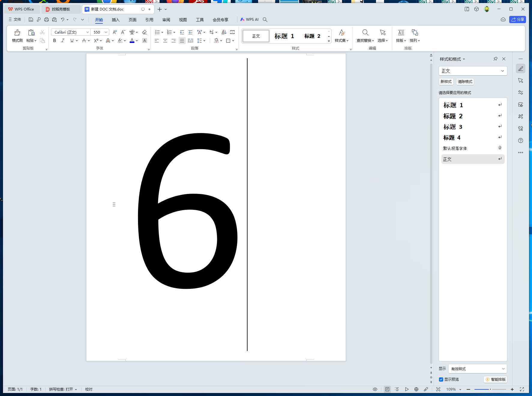Screen dimensions: 532x396
Task: Open line spacing dropdown arrow
Action: pyautogui.click(x=204, y=41)
